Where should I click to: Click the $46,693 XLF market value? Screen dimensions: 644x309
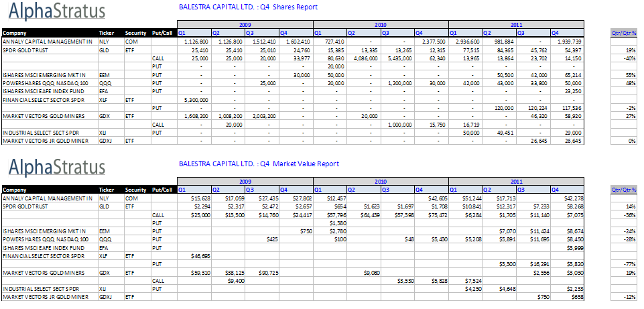(x=195, y=256)
